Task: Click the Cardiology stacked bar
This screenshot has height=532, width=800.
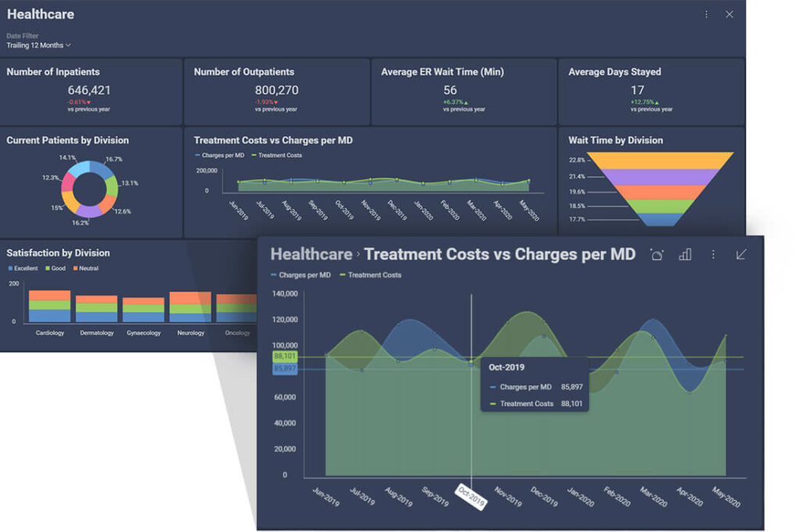Action: pos(49,306)
